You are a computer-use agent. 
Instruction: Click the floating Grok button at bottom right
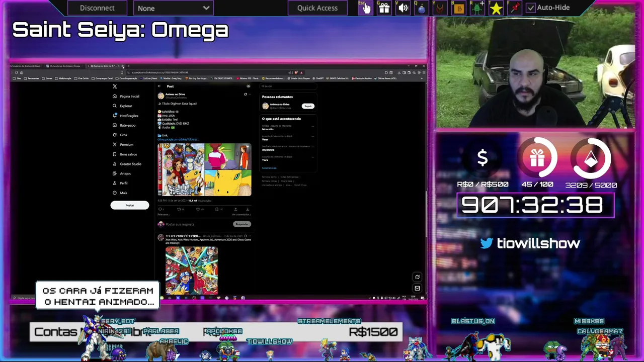click(x=417, y=277)
